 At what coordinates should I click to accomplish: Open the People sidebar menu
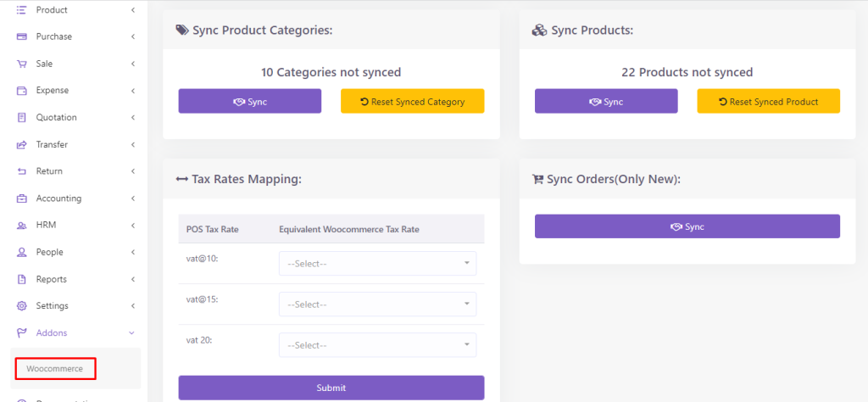point(49,252)
